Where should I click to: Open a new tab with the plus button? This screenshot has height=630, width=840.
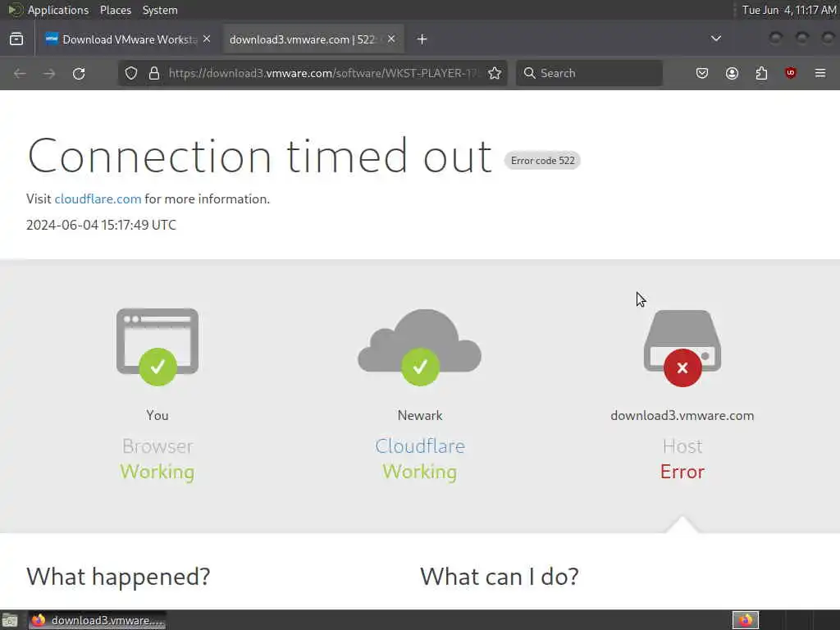(422, 39)
